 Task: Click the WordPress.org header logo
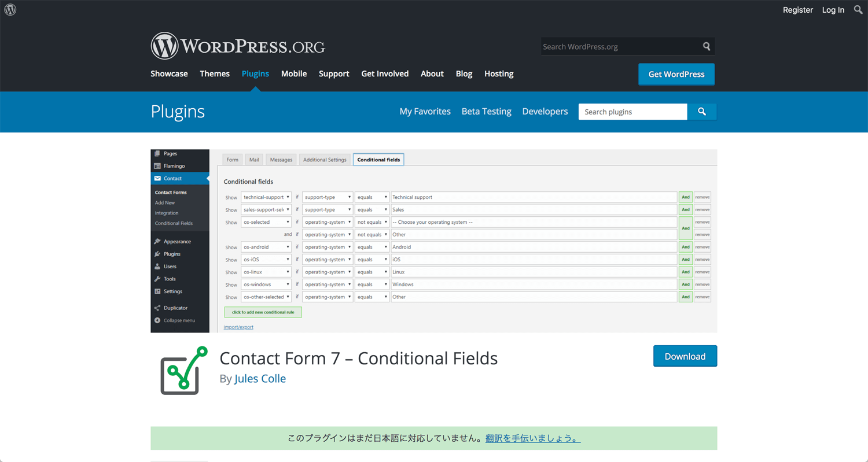click(x=238, y=46)
